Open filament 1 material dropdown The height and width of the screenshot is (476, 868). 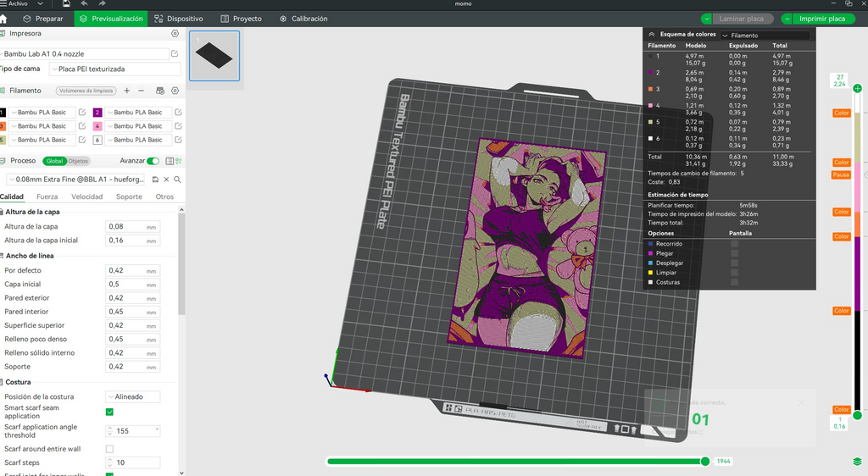(42, 113)
